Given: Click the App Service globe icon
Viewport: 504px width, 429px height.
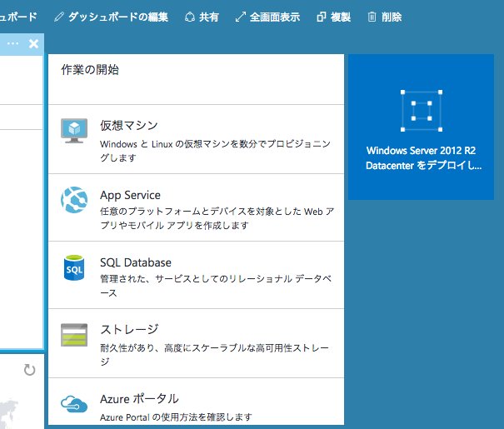Looking at the screenshot, I should (74, 200).
